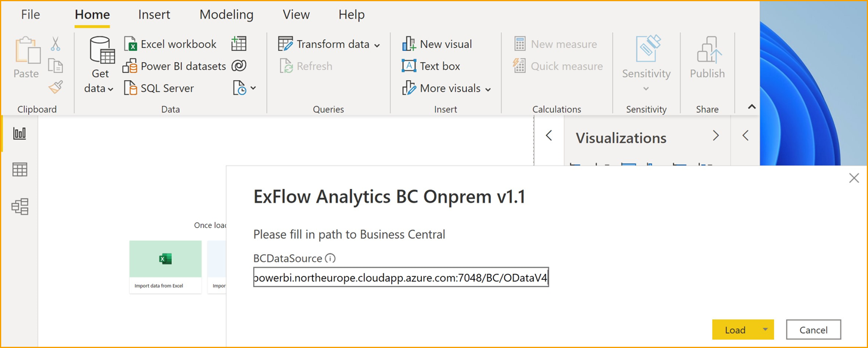Click the Load button

735,329
